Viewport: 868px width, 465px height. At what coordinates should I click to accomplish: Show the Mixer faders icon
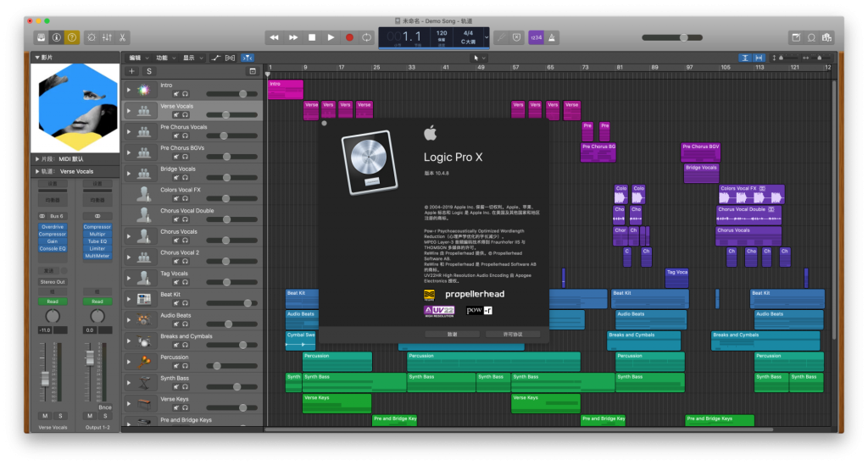coord(107,37)
